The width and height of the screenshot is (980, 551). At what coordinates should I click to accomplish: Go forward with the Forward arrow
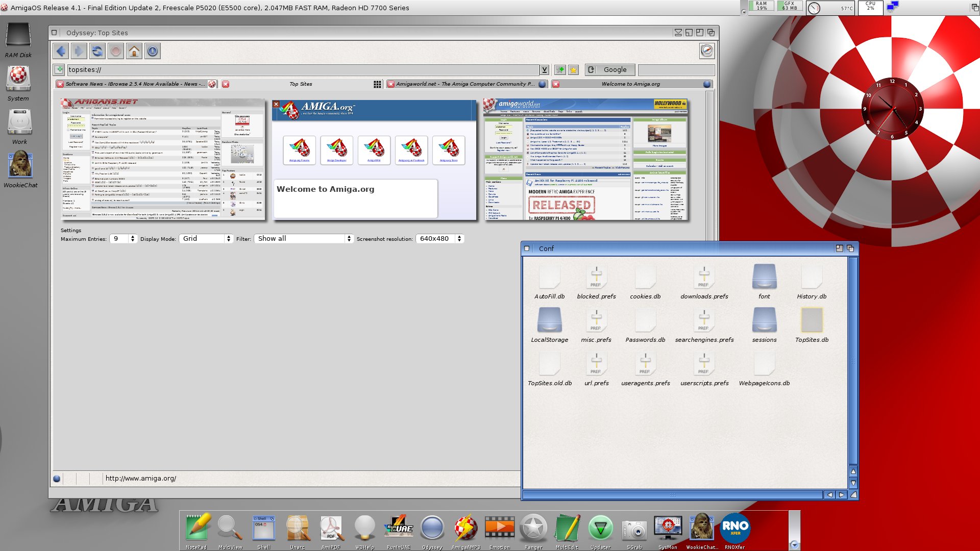tap(79, 51)
